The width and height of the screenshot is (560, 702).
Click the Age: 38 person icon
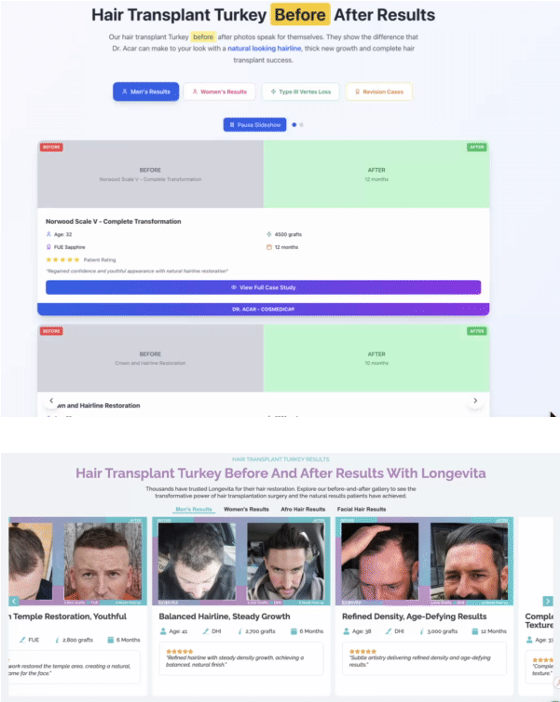click(346, 631)
